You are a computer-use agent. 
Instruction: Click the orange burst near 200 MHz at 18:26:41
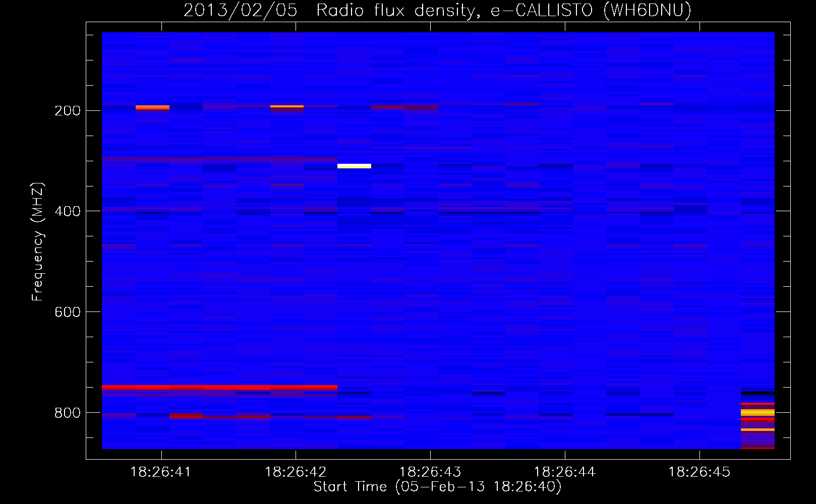pyautogui.click(x=152, y=107)
